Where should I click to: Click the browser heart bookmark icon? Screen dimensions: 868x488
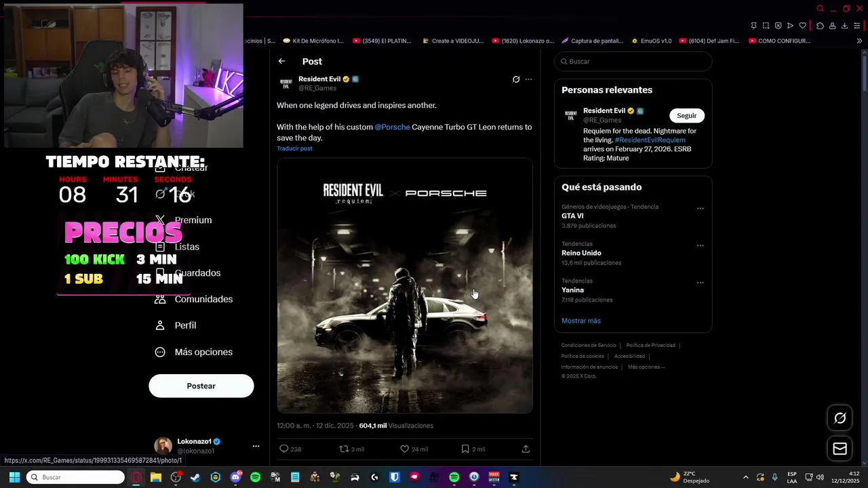pos(802,26)
